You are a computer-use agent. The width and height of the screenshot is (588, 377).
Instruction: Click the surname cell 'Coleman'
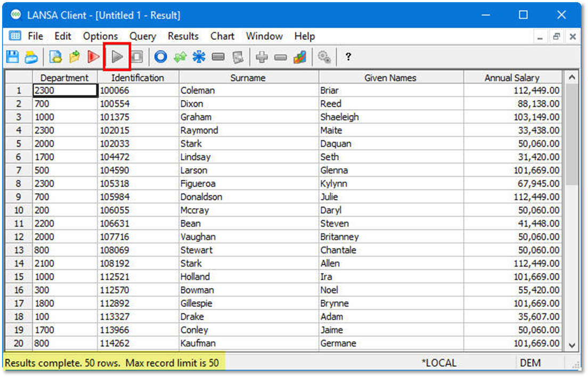[x=249, y=91]
